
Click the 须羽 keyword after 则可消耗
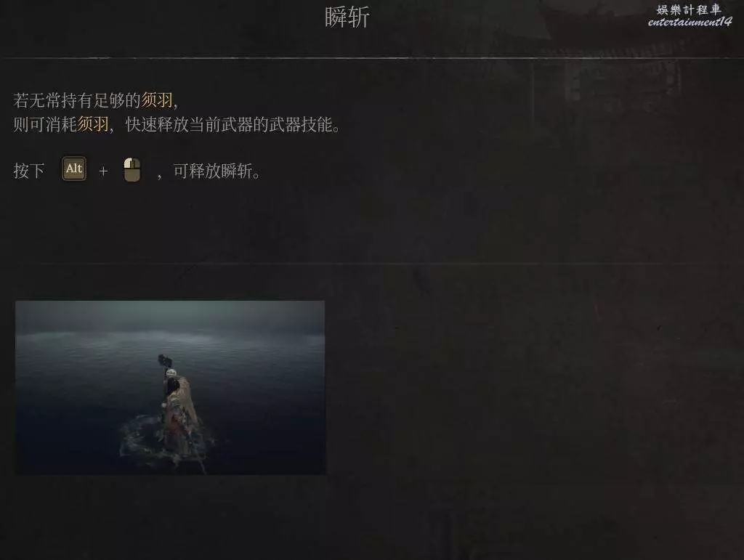(93, 124)
